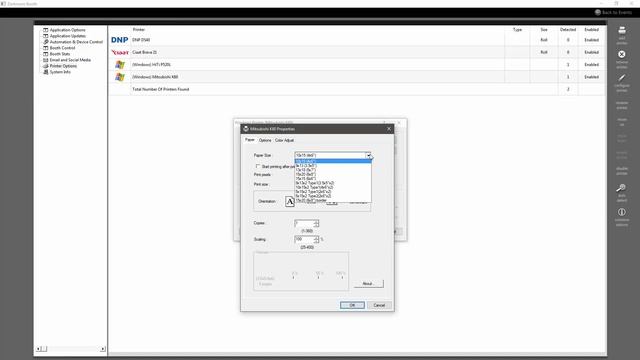Select Email and Social Media tree item

coord(70,60)
